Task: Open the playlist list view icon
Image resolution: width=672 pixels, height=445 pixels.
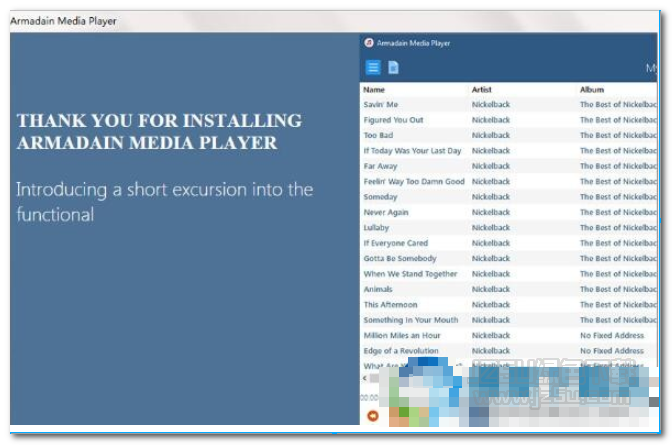Action: pos(373,67)
